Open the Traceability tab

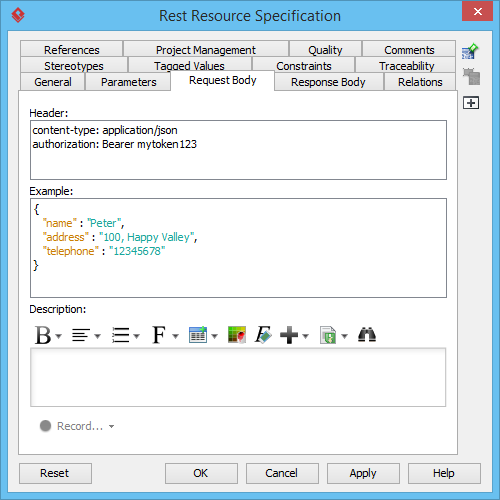[x=406, y=66]
